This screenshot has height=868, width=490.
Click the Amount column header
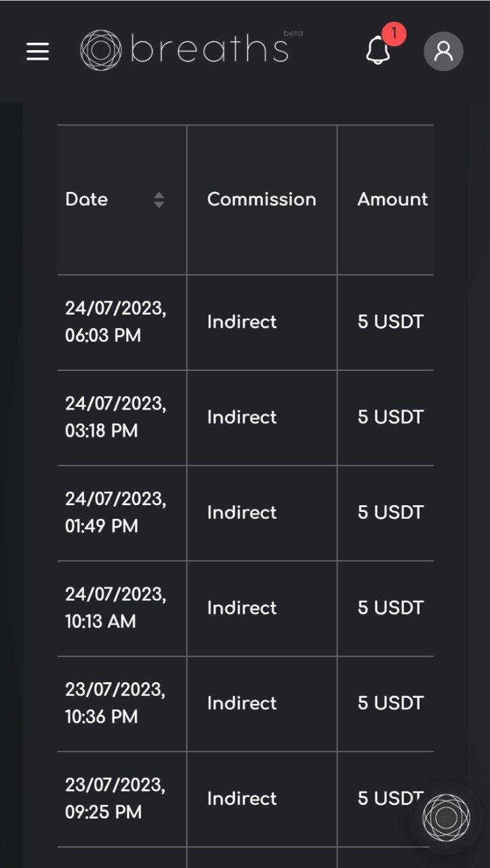coord(392,199)
